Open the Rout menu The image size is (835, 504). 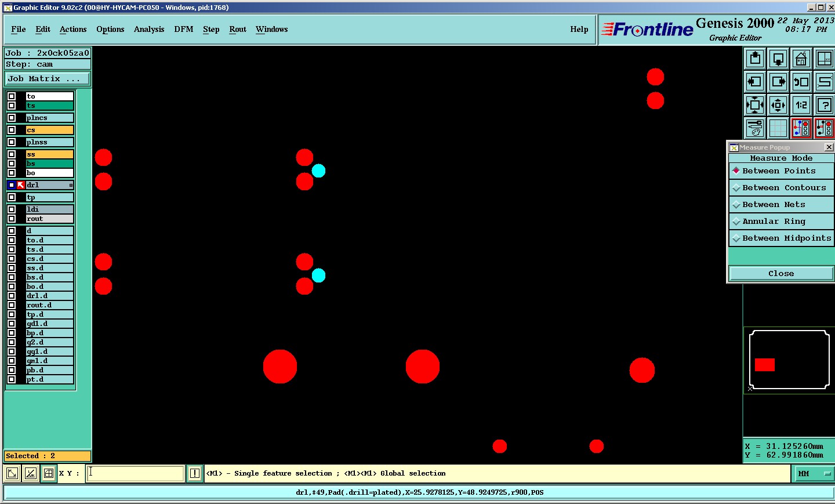pyautogui.click(x=238, y=30)
